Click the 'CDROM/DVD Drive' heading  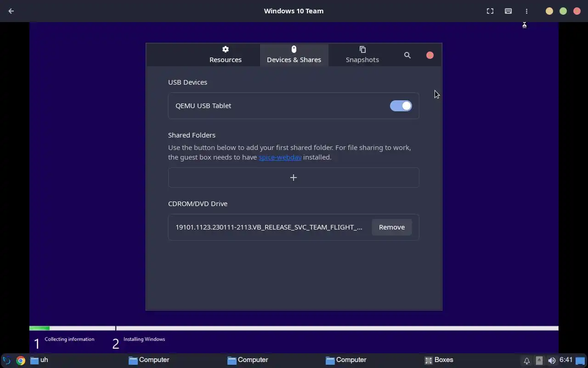198,203
